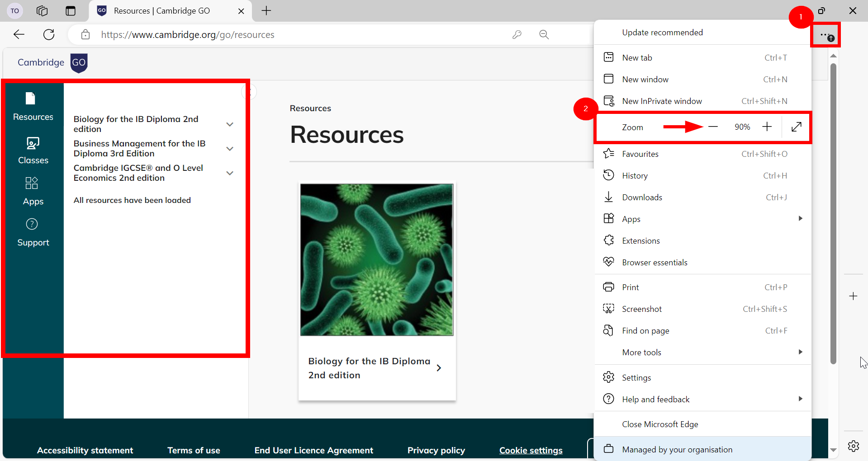Close the Resources | Cambridge GO tab
868x461 pixels.
point(242,11)
